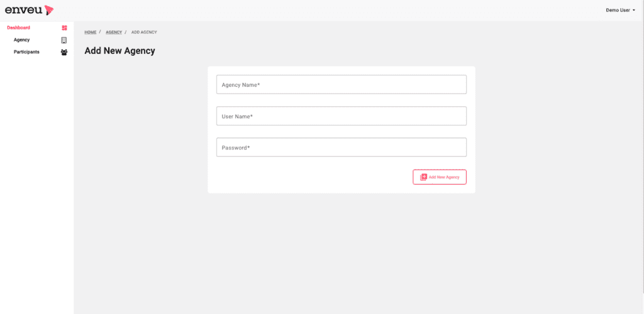This screenshot has height=314, width=644.
Task: Navigate to AGENCY breadcrumb link
Action: [114, 32]
